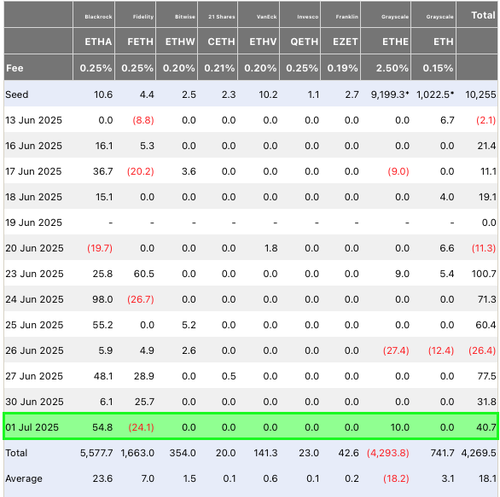The height and width of the screenshot is (497, 500).
Task: Click the 1.8 ETHV value on 20 Jun
Action: [x=271, y=248]
